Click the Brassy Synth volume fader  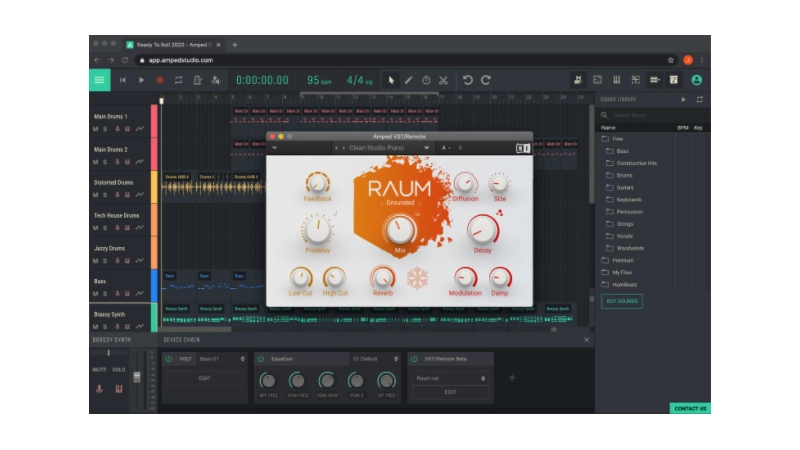[137, 377]
